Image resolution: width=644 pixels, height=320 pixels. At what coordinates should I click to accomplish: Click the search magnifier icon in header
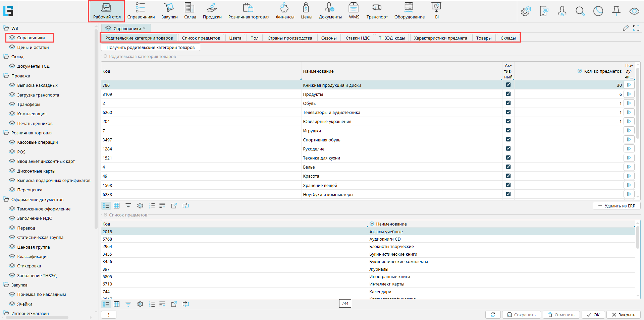(580, 11)
